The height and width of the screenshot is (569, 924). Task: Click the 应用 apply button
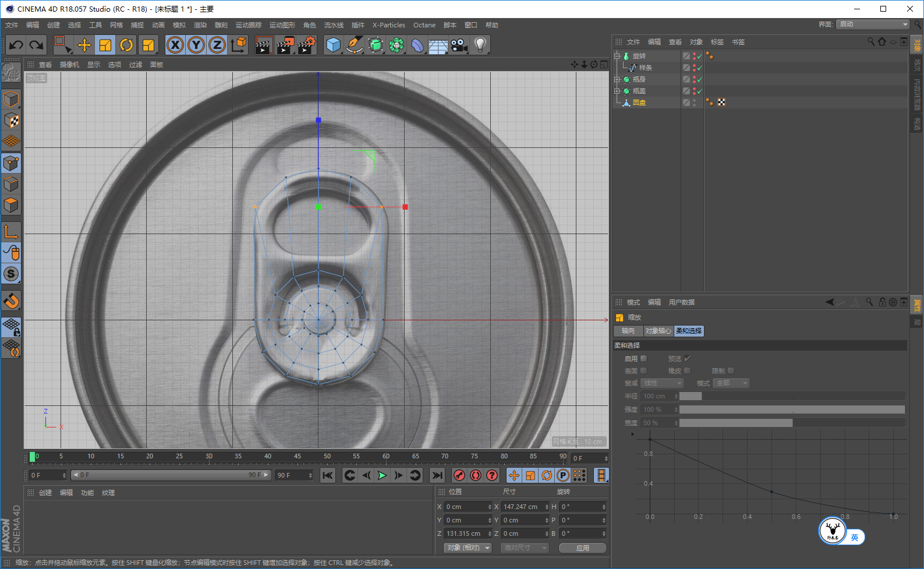(582, 548)
